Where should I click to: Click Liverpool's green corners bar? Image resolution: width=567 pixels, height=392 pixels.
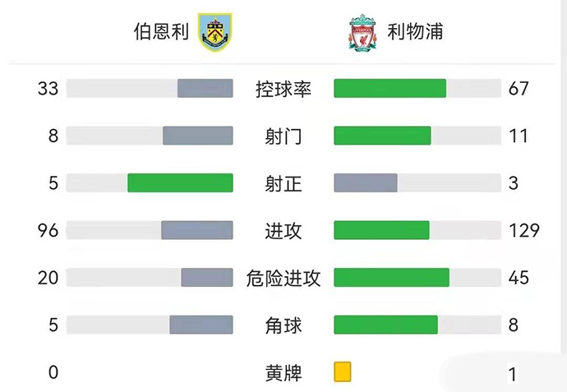(385, 325)
